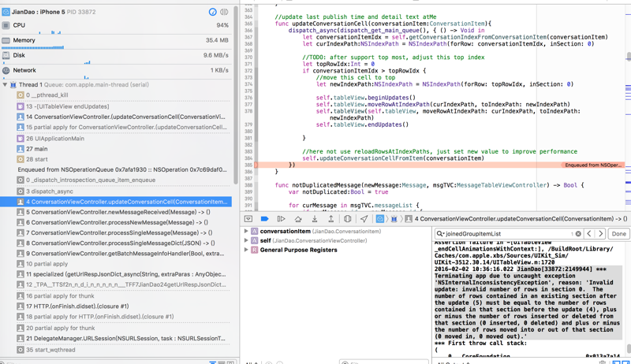Click Done to close console search
The width and height of the screenshot is (631, 364).
click(618, 234)
